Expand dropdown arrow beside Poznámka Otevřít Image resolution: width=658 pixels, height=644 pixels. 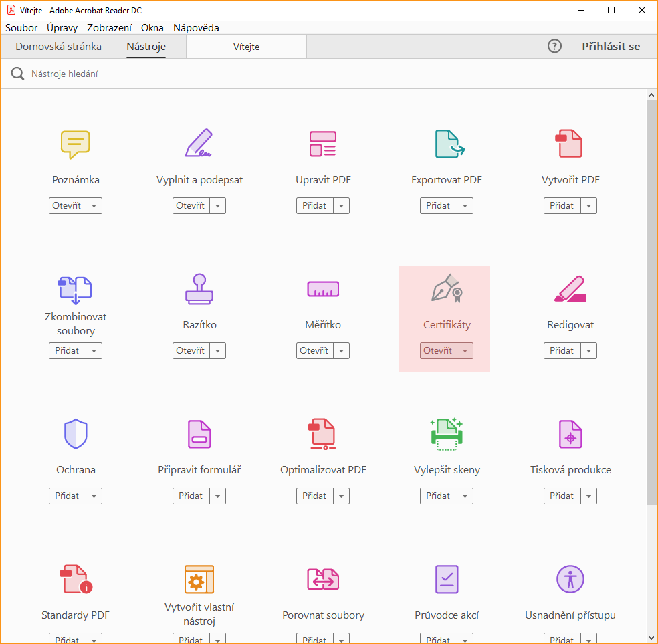94,205
